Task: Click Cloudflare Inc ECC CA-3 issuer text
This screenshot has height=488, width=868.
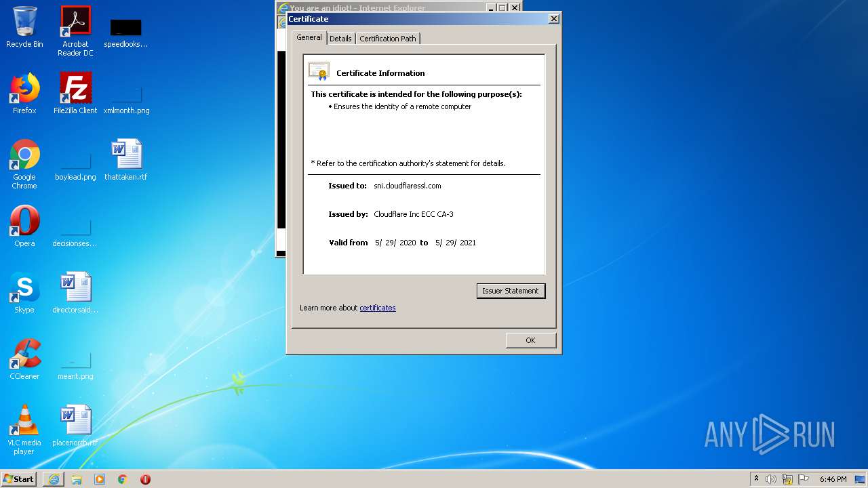Action: click(414, 214)
